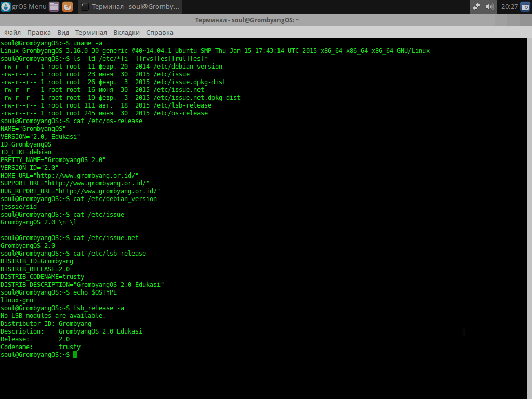Open the volume control tray icon
The image size is (532, 399).
pyautogui.click(x=489, y=6)
